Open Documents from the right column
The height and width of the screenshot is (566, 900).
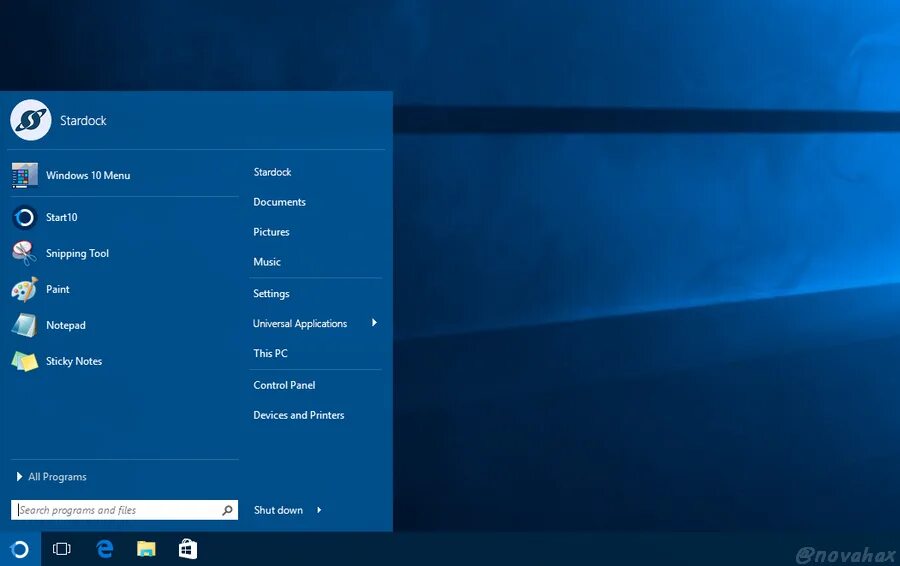279,201
